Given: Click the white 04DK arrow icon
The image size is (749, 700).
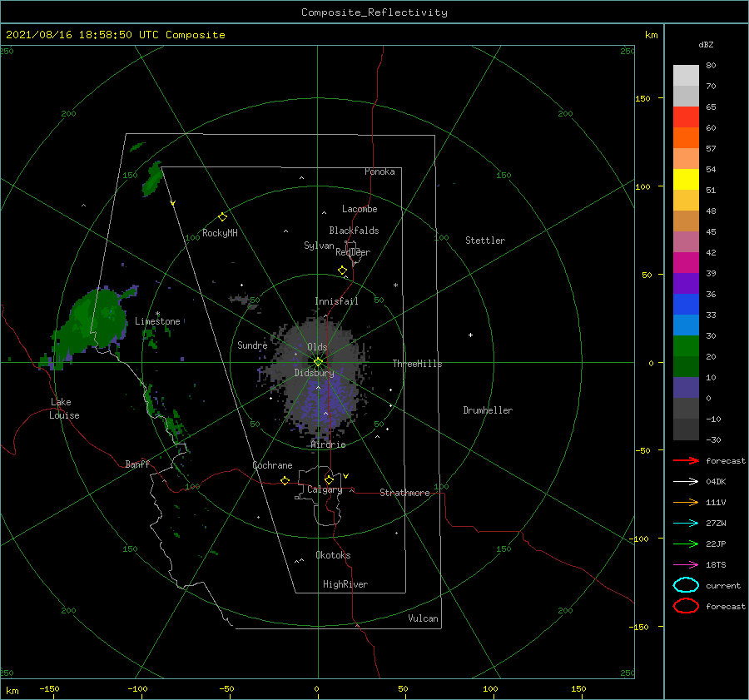Looking at the screenshot, I should (686, 482).
